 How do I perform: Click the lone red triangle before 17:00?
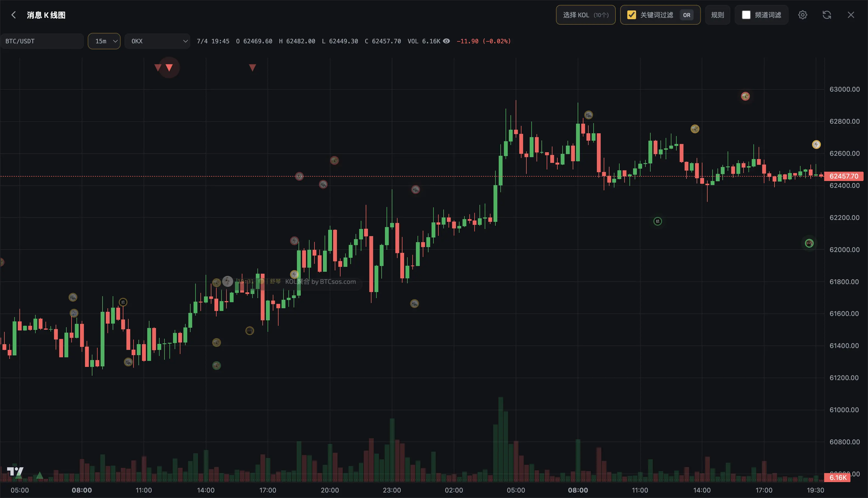coord(252,68)
